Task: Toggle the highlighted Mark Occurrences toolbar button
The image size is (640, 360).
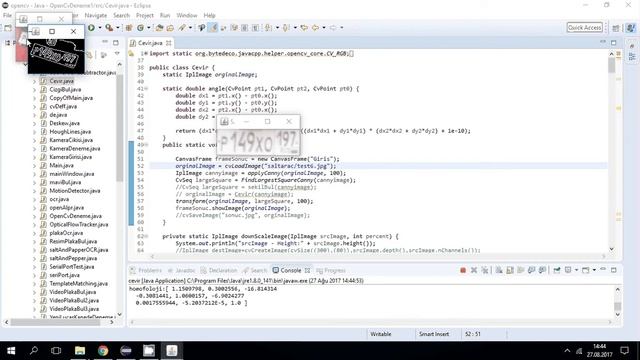Action: (213, 28)
